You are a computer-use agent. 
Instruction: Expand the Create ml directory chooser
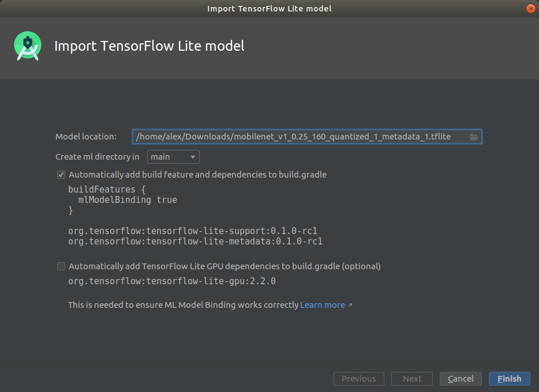pos(192,156)
